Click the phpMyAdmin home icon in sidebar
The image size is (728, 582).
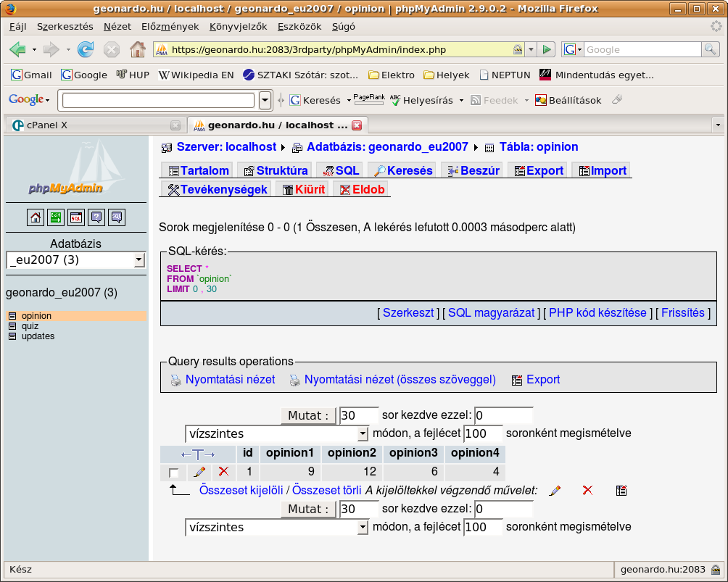(x=36, y=217)
